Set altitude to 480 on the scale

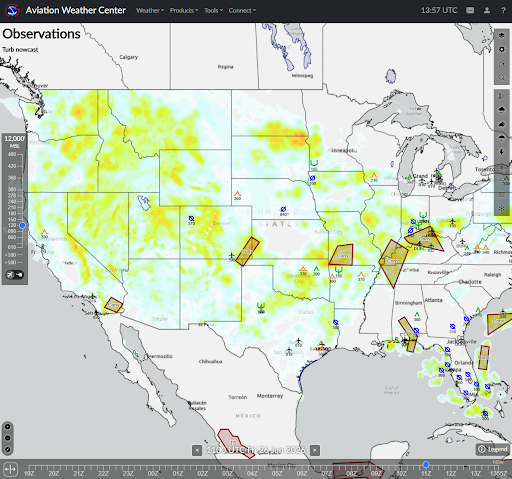pyautogui.click(x=12, y=154)
